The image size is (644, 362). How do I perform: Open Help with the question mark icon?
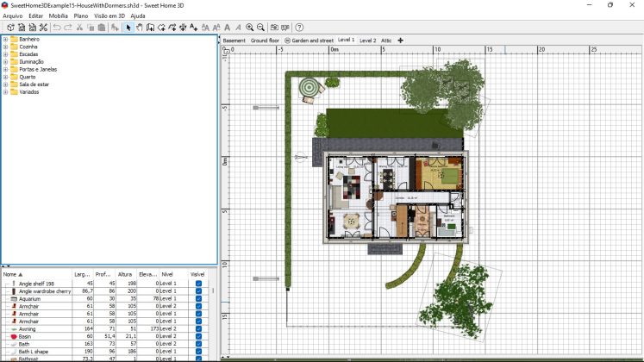[x=299, y=28]
